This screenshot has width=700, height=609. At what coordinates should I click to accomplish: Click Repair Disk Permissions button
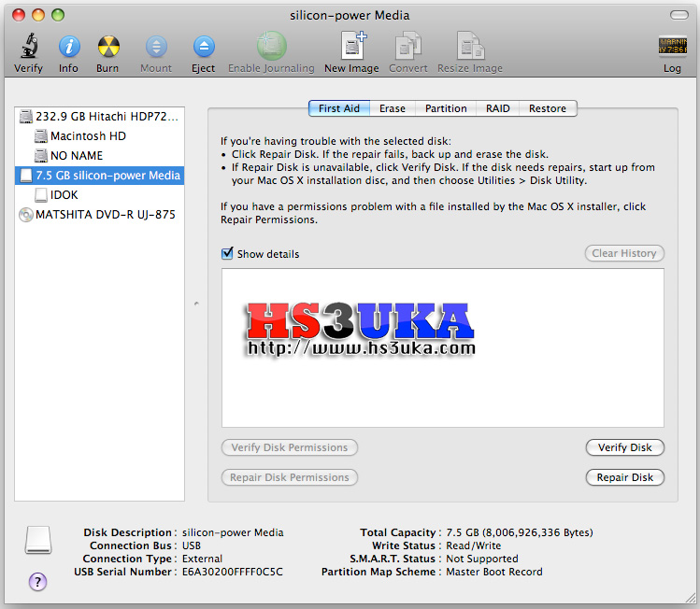[x=290, y=477]
